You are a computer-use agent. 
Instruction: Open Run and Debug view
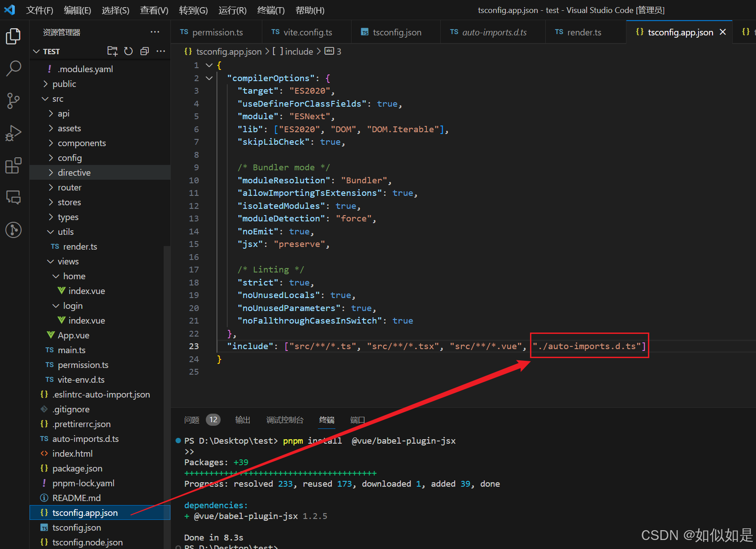[x=13, y=133]
